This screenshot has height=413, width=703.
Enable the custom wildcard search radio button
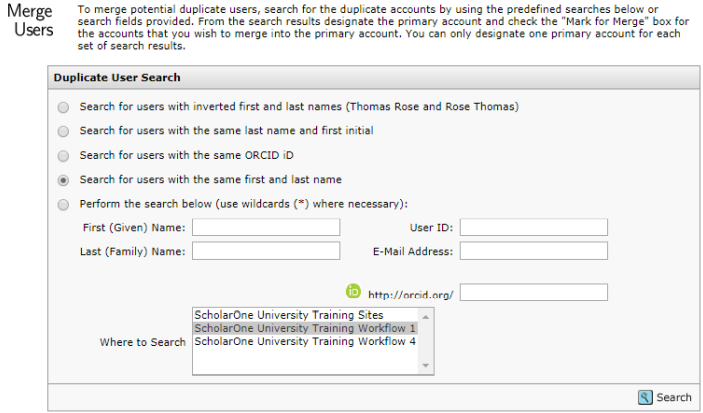tap(63, 204)
